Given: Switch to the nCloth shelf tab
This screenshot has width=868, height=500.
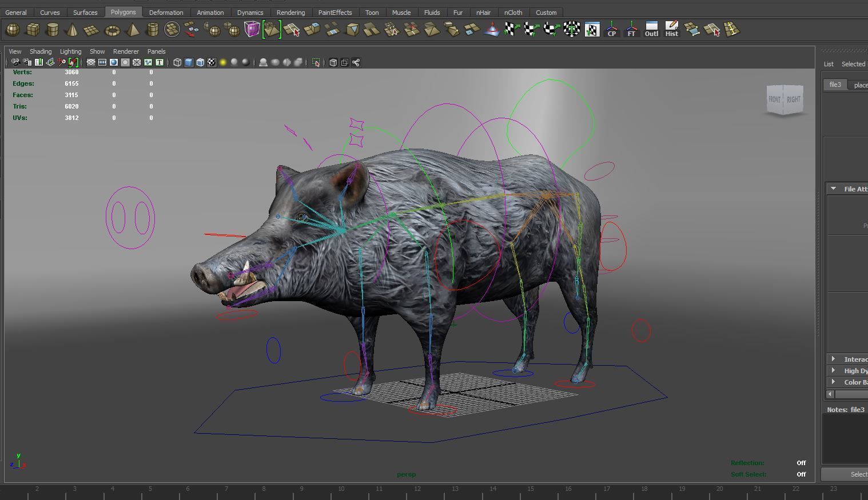Looking at the screenshot, I should [x=513, y=12].
